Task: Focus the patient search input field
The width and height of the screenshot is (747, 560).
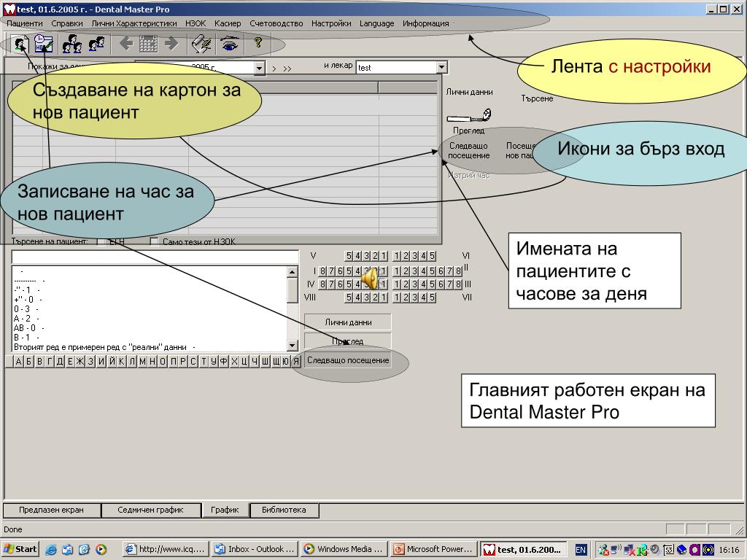Action: coord(155,257)
